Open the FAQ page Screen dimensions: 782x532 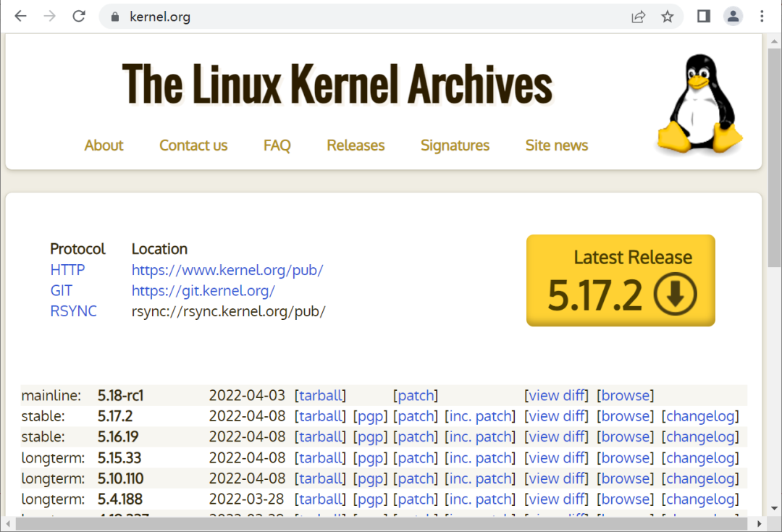point(277,145)
